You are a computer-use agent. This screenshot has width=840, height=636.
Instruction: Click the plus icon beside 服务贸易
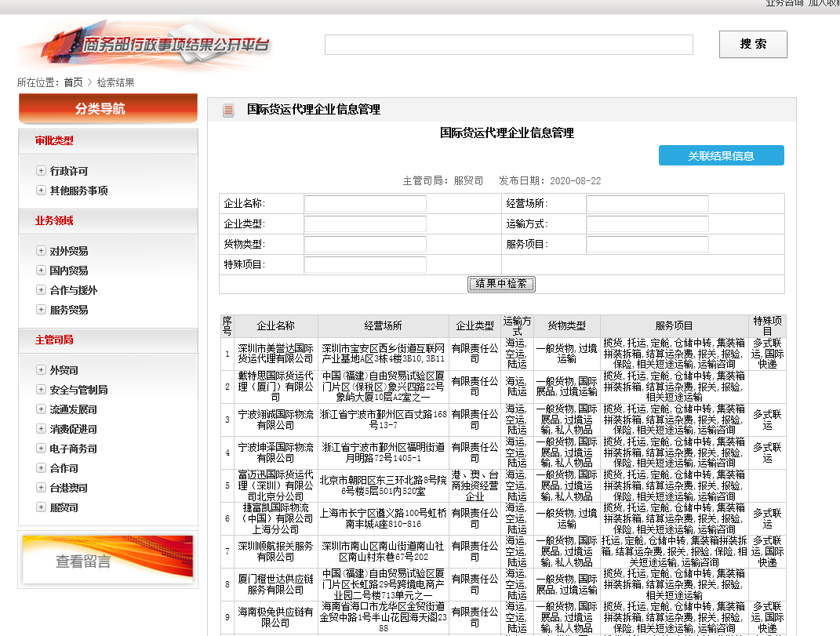[x=41, y=310]
